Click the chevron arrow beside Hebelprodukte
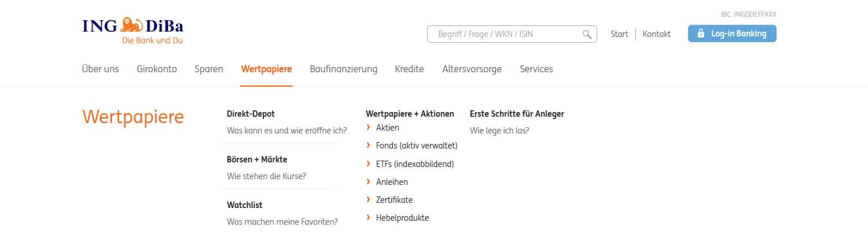 369,217
